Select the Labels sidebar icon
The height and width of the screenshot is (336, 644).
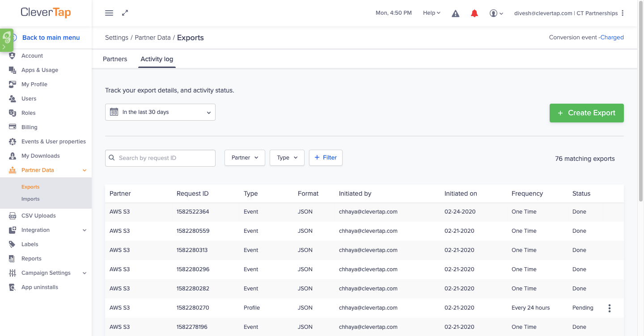(x=13, y=244)
